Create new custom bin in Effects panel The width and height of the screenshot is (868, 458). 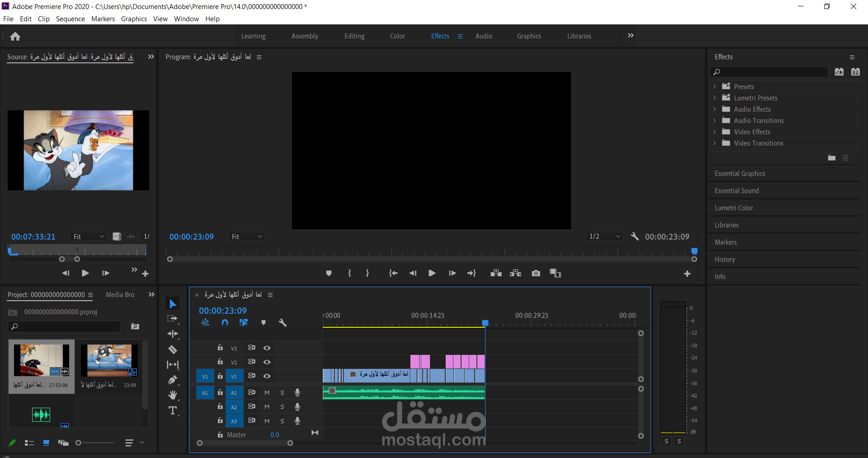click(x=832, y=158)
